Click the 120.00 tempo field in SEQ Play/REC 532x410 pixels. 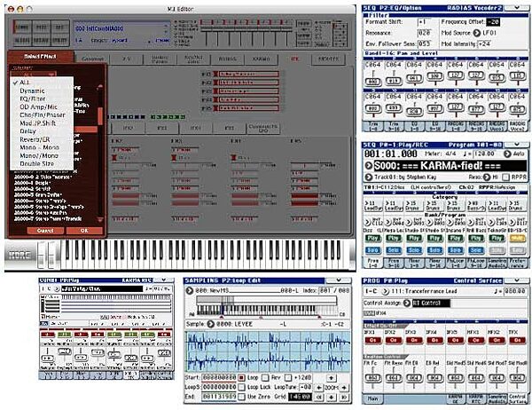pyautogui.click(x=486, y=154)
